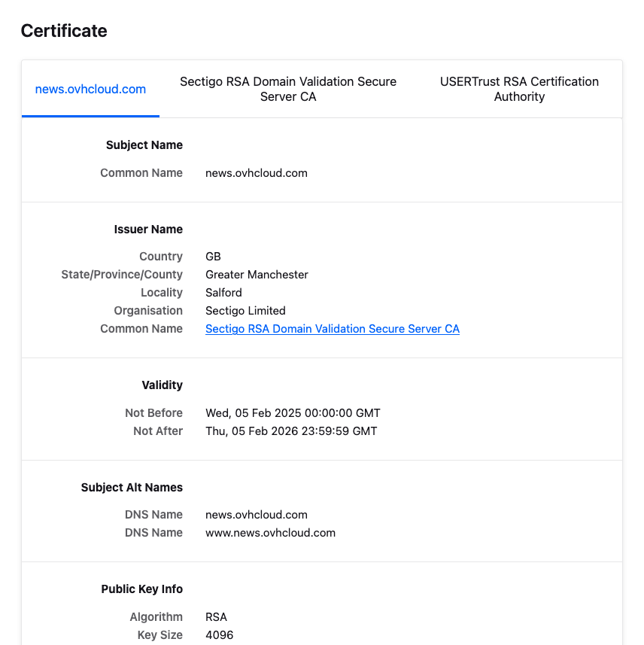Click the Key Size field label
This screenshot has width=644, height=645.
pos(160,634)
